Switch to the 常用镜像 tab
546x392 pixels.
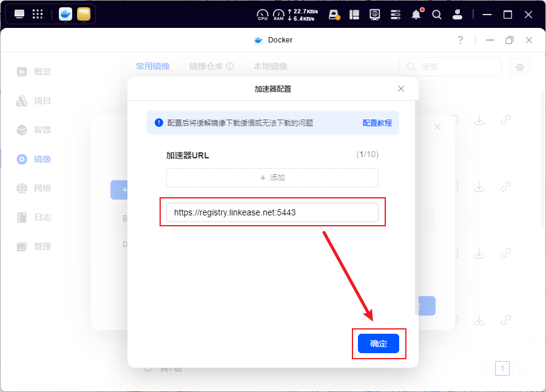point(153,66)
